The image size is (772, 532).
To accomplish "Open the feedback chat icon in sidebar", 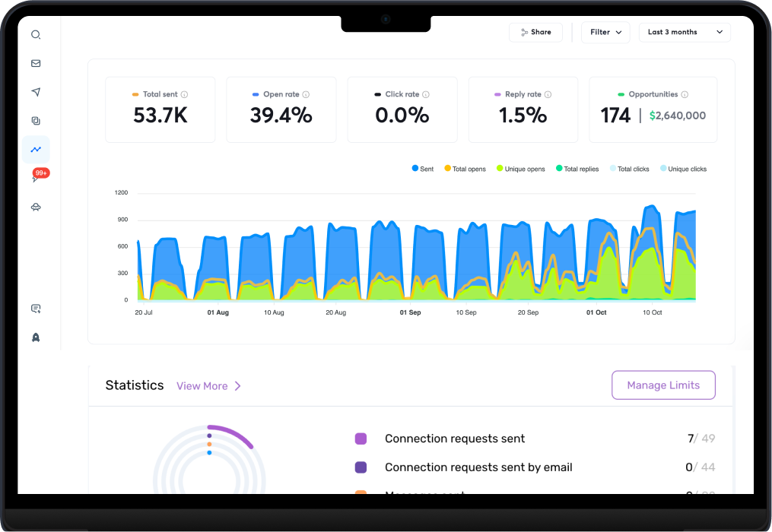I will click(x=36, y=309).
